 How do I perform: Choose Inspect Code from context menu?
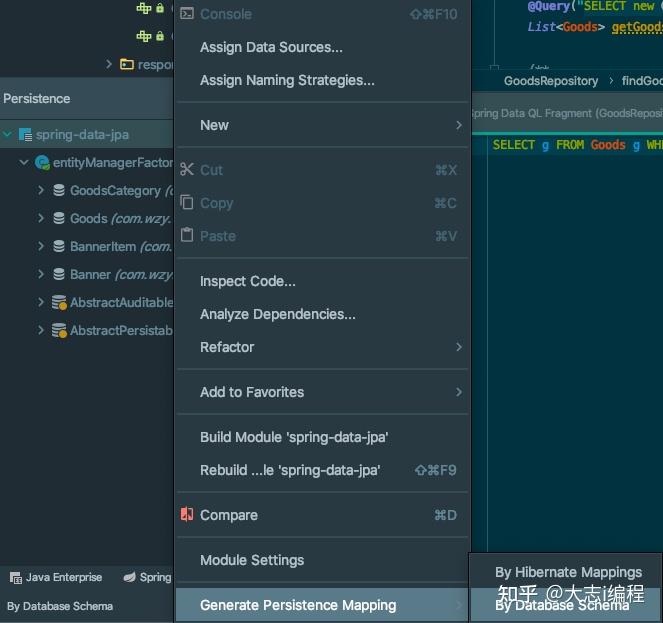tap(248, 281)
